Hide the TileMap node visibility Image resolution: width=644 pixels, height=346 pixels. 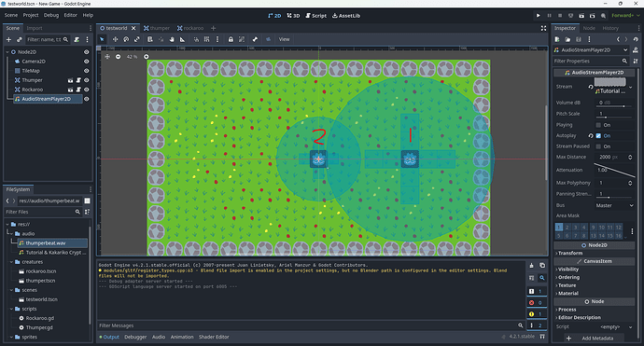tap(86, 71)
